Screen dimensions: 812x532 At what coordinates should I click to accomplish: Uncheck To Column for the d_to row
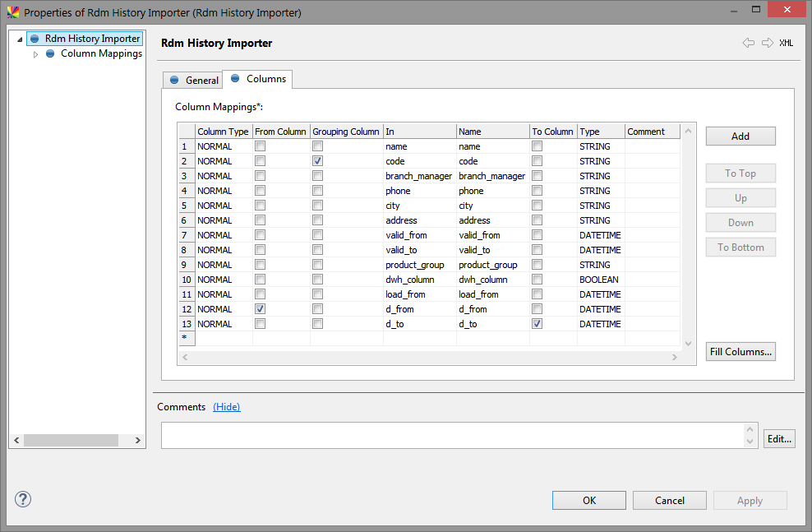(536, 323)
